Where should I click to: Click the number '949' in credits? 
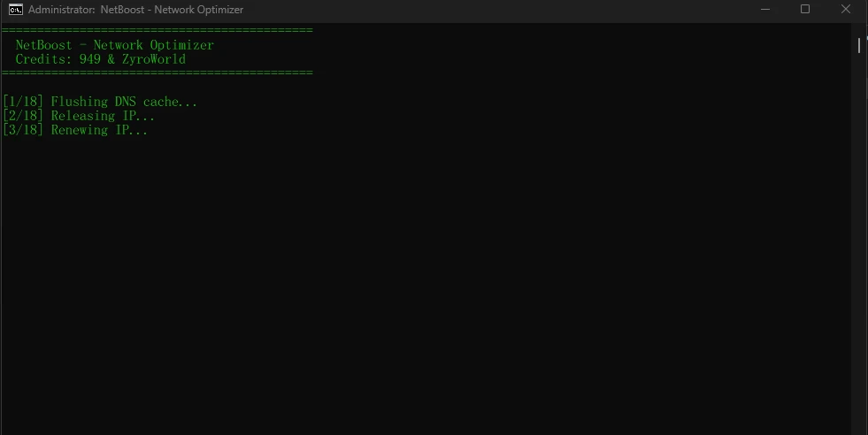click(89, 59)
